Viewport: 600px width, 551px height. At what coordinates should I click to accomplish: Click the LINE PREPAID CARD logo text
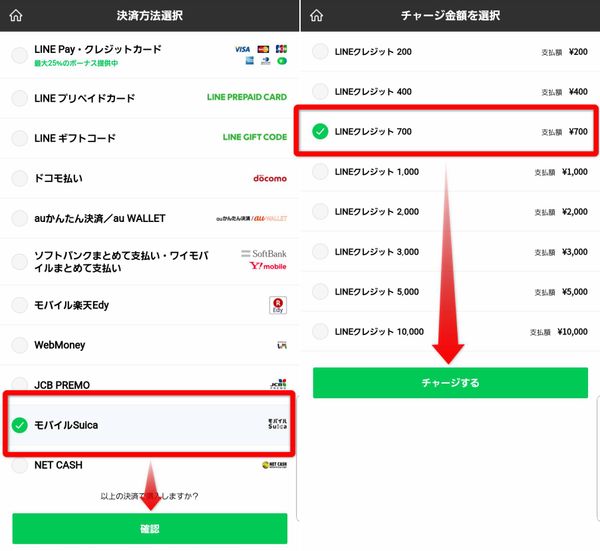247,97
